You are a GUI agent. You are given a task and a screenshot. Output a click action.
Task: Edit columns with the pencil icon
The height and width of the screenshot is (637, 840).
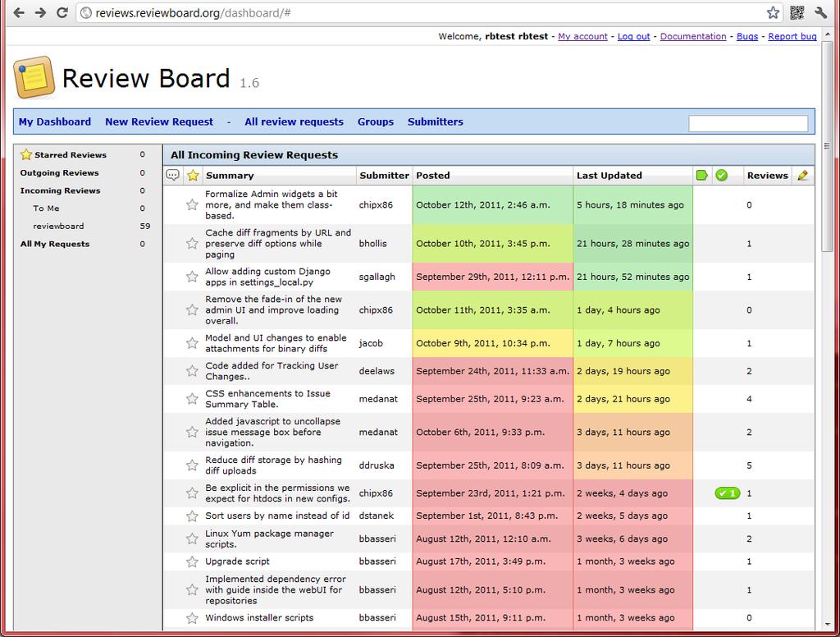point(802,175)
